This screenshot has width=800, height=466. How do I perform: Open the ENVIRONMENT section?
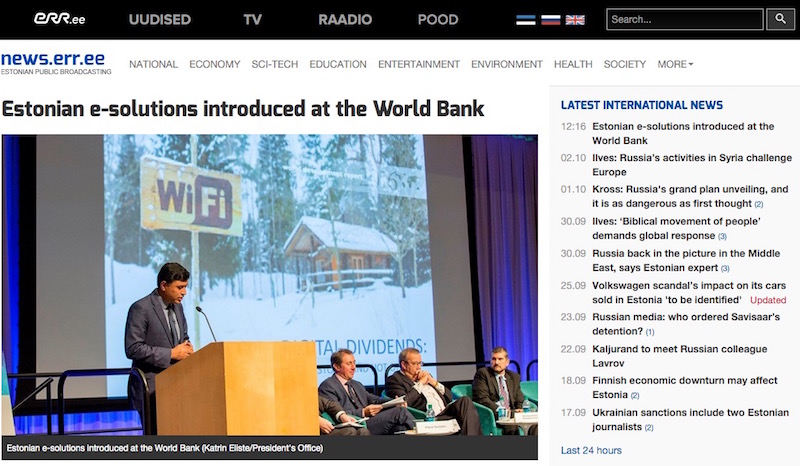pos(507,64)
